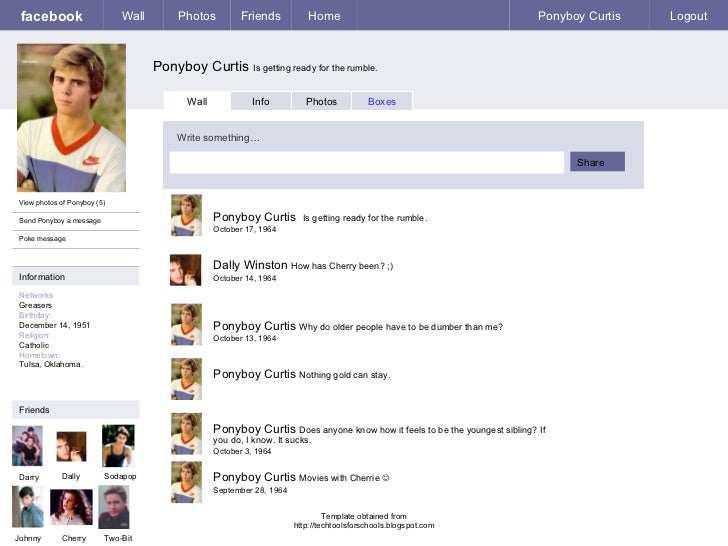This screenshot has height=546, width=728.
Task: Click the birthday December 14, 1951
Action: click(x=54, y=325)
